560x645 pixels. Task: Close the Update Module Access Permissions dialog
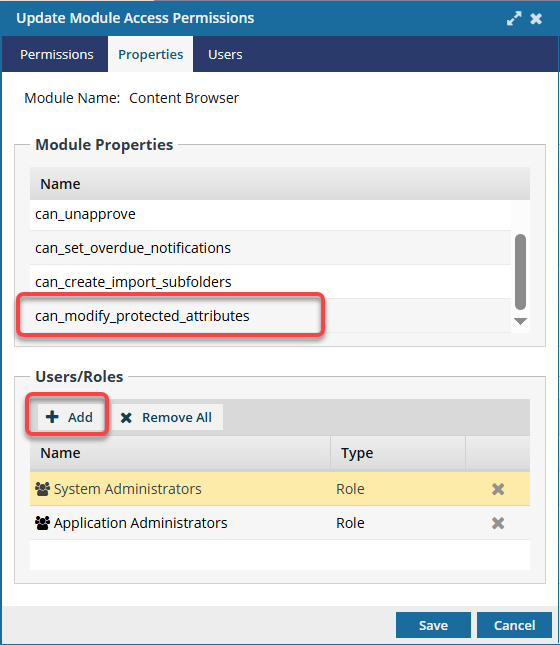coord(536,19)
